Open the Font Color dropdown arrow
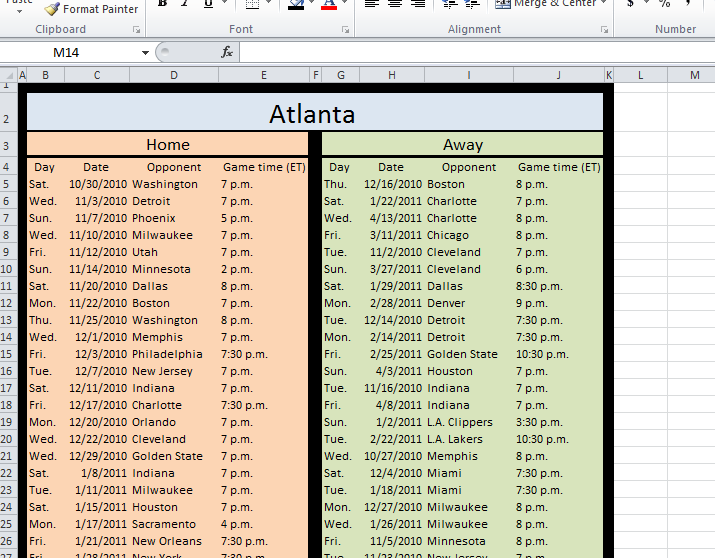Screen dimensions: 715x558 [344, 3]
